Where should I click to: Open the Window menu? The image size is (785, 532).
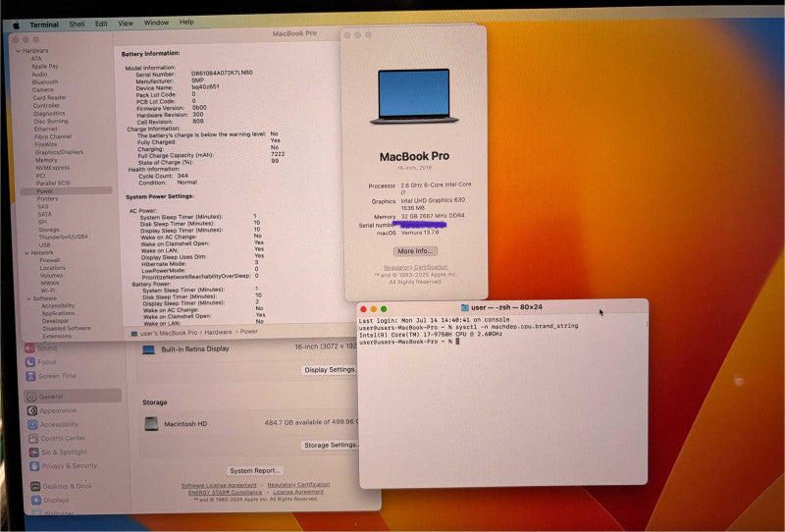[x=156, y=23]
